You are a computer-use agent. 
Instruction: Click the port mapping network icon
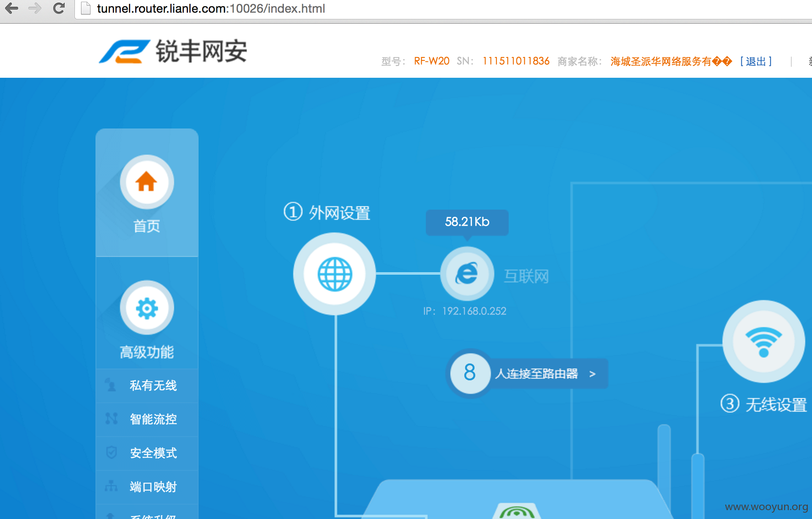pos(111,486)
